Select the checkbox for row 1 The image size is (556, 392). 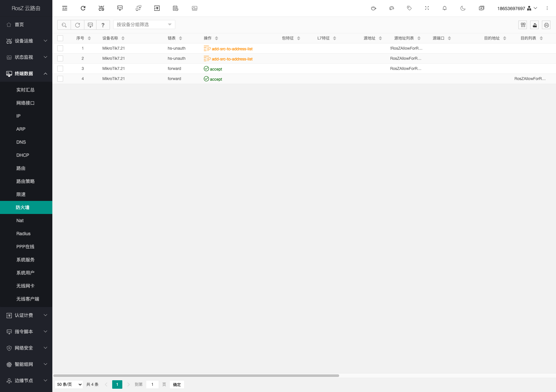pos(60,48)
